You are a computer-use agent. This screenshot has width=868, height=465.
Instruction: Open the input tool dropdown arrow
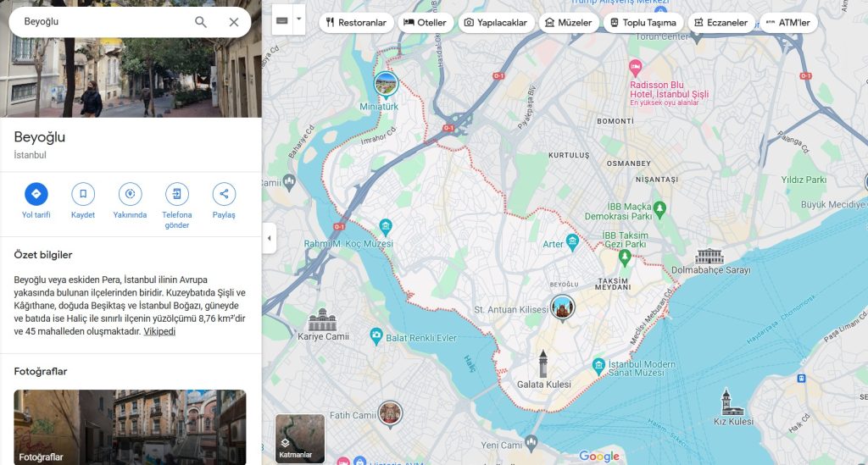[x=299, y=19]
